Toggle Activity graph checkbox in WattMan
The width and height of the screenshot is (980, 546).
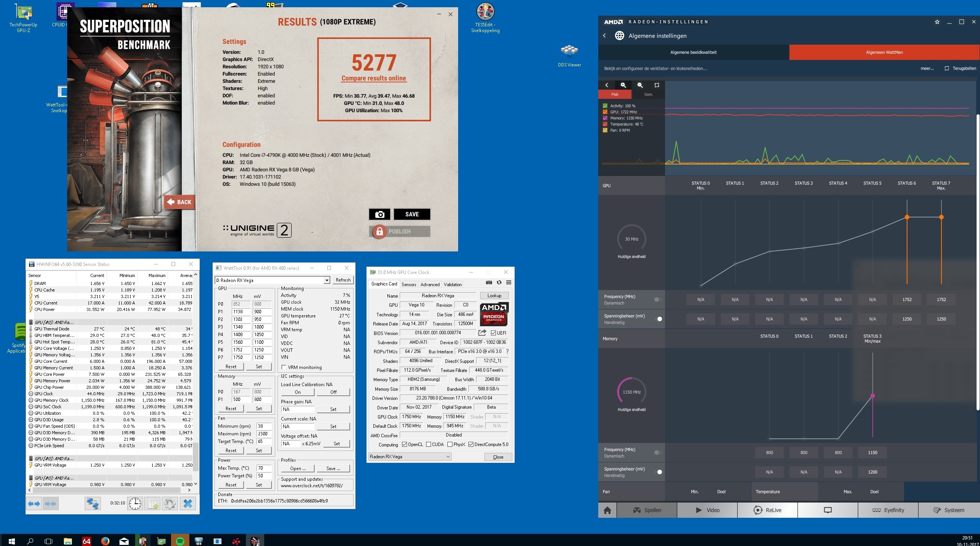[605, 106]
